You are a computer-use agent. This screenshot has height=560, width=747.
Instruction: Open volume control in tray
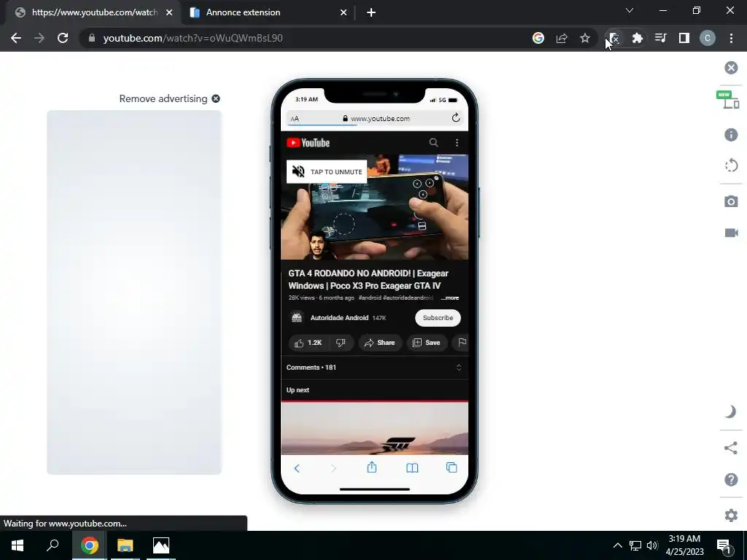point(652,545)
